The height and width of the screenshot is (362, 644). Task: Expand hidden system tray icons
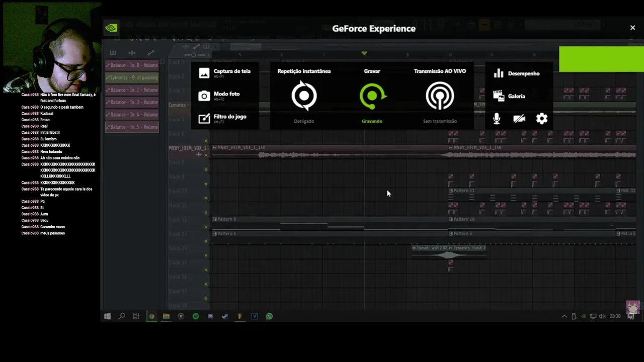click(564, 316)
